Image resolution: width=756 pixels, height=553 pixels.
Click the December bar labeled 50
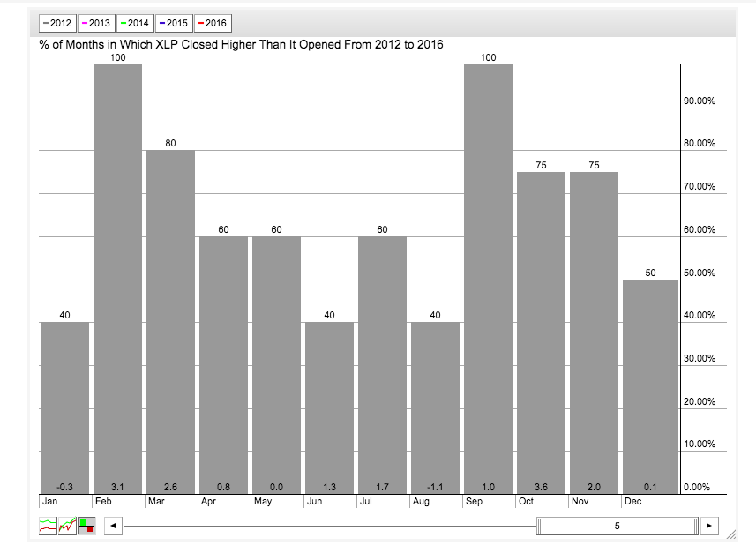(x=650, y=386)
